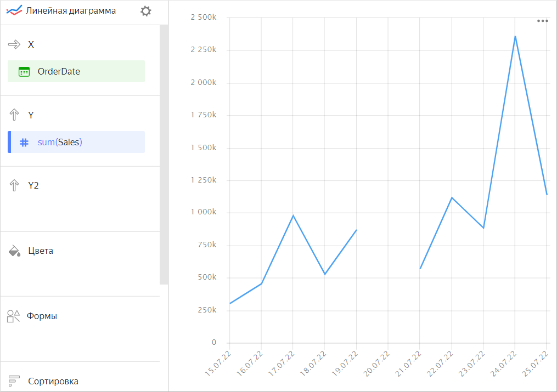Click the Сортировка sort icon
This screenshot has height=392, width=557.
click(14, 381)
